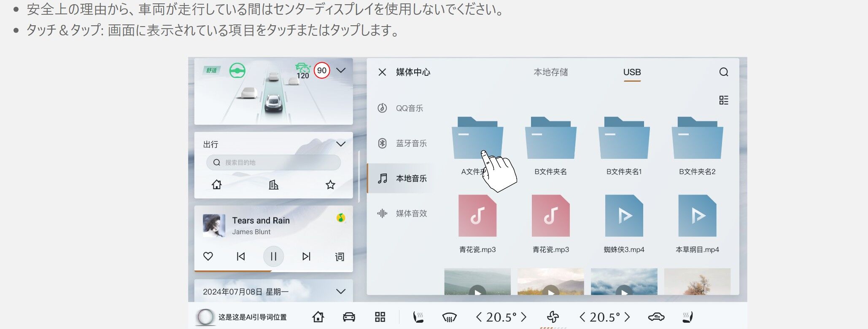Search the media center with magnifier icon
The image size is (868, 329).
click(x=723, y=72)
